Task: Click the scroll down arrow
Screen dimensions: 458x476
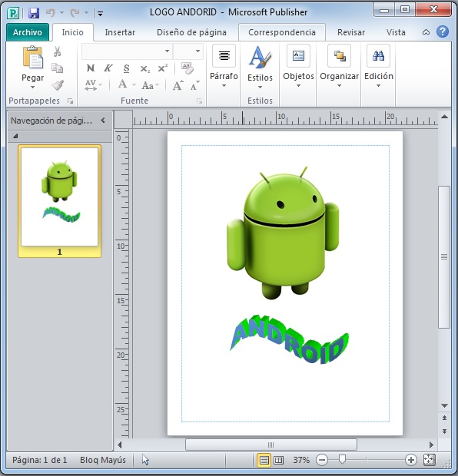Action: [x=444, y=406]
